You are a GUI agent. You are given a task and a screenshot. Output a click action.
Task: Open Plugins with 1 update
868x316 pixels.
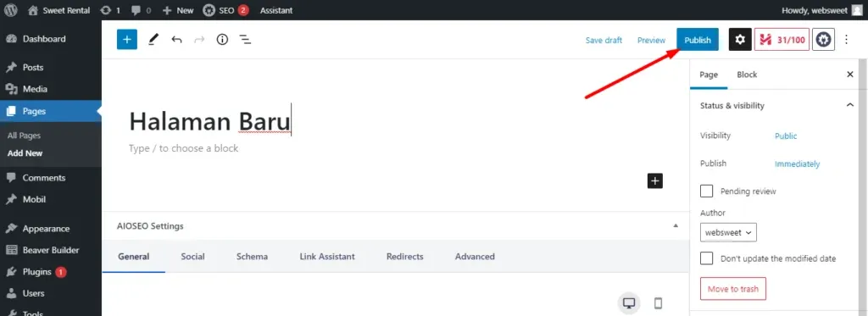pyautogui.click(x=44, y=272)
